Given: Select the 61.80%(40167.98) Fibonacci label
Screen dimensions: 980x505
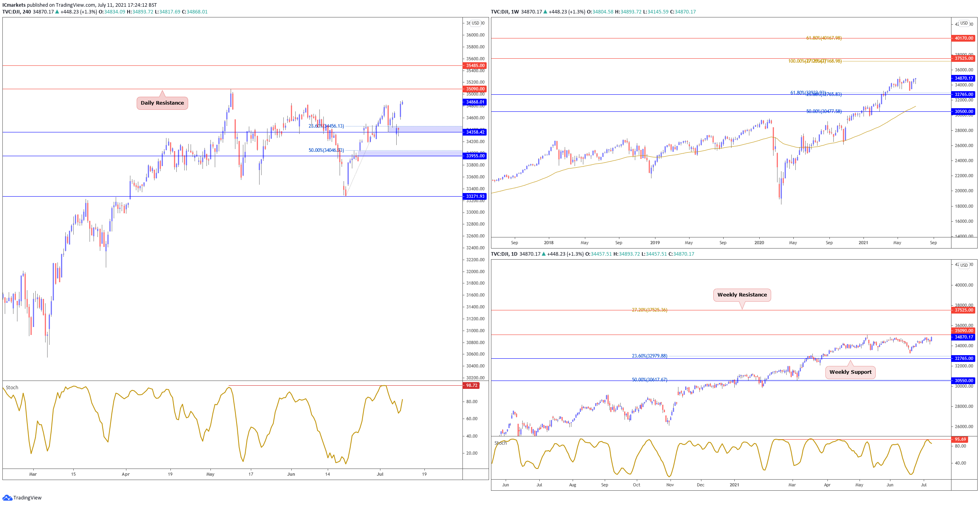Looking at the screenshot, I should coord(824,38).
